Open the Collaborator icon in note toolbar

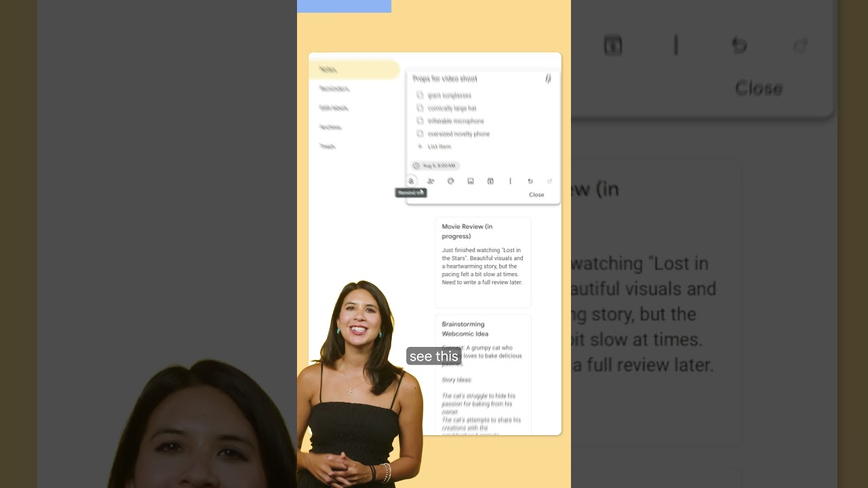click(x=431, y=181)
